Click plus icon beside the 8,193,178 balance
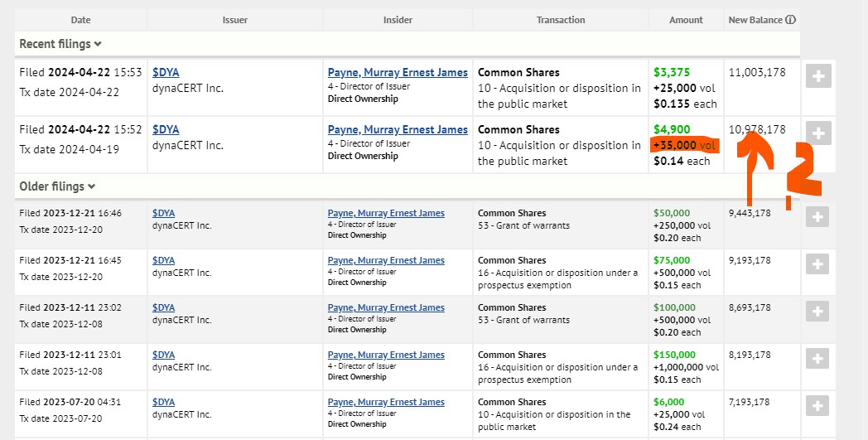The height and width of the screenshot is (440, 868). pyautogui.click(x=817, y=359)
